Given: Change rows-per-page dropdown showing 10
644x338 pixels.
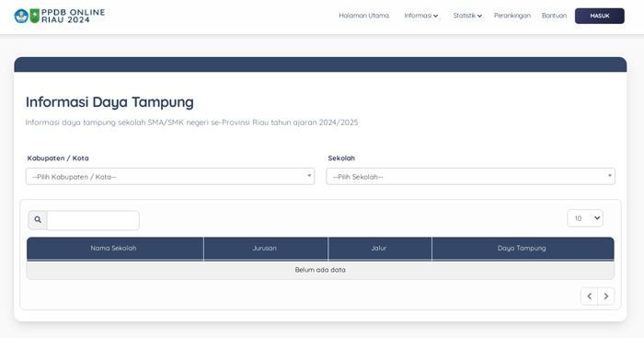Looking at the screenshot, I should point(585,218).
